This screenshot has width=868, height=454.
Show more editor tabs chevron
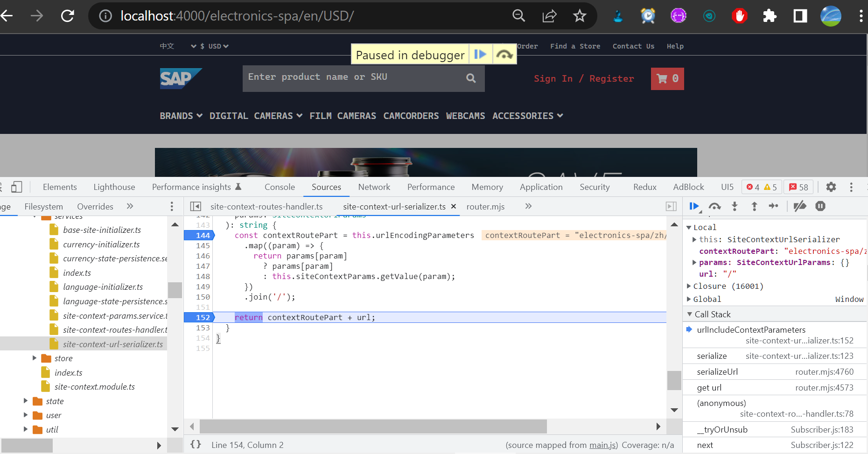click(528, 206)
